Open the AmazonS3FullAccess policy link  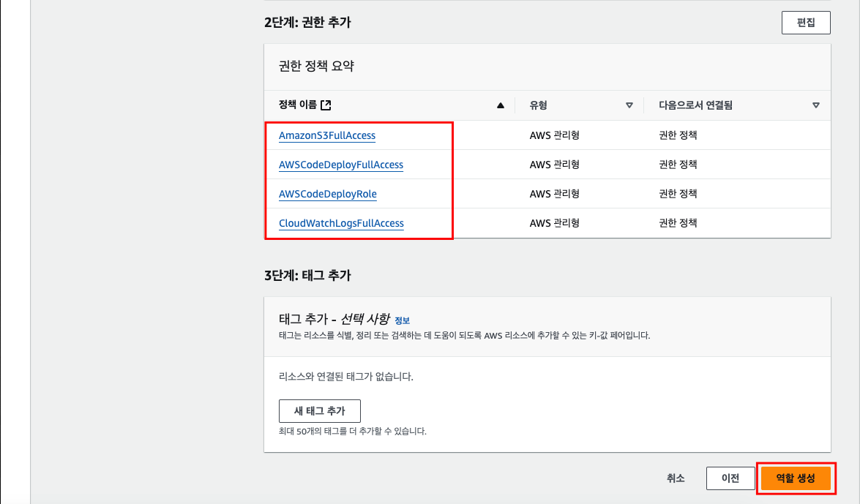(x=327, y=135)
